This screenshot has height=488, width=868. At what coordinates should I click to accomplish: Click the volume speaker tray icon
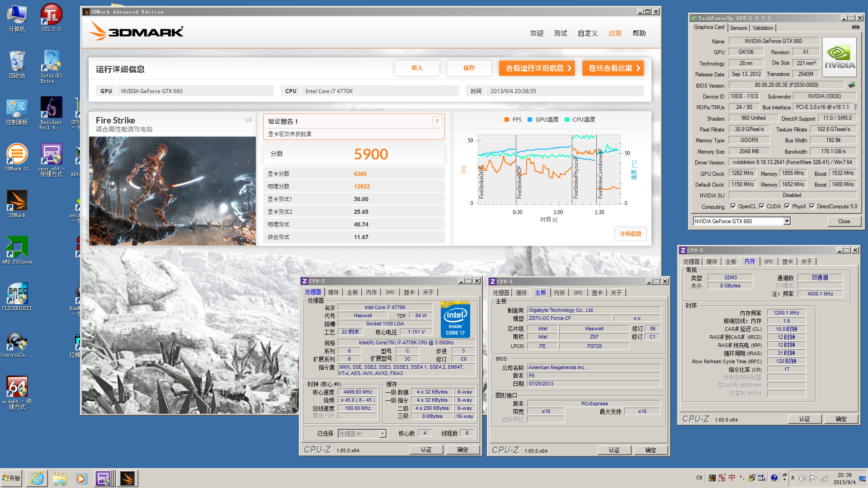pyautogui.click(x=802, y=479)
